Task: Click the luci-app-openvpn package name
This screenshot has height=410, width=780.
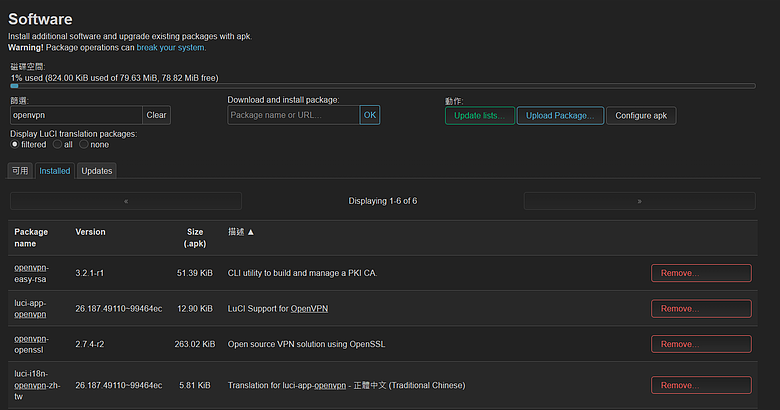Action: pos(30,308)
